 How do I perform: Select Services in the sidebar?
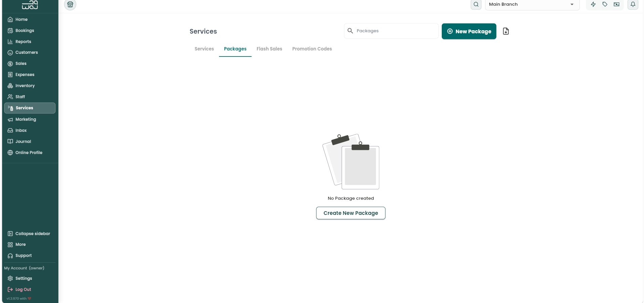tap(30, 108)
